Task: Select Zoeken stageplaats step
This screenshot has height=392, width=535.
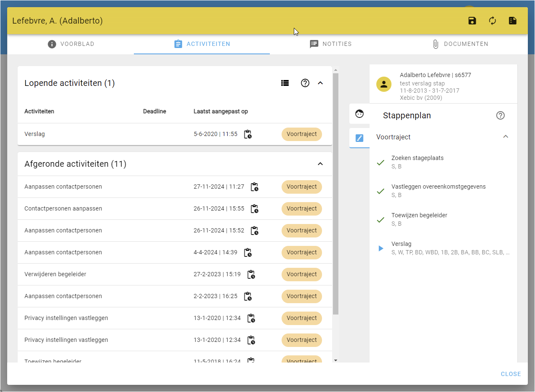Action: coord(443,162)
